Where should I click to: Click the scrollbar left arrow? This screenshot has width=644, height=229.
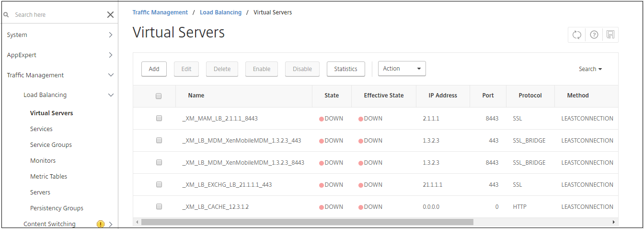click(x=137, y=222)
